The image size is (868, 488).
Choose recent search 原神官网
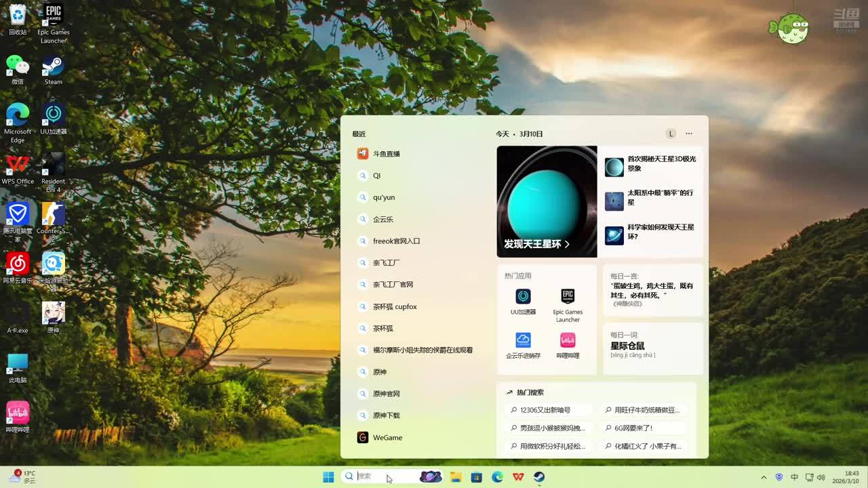386,394
